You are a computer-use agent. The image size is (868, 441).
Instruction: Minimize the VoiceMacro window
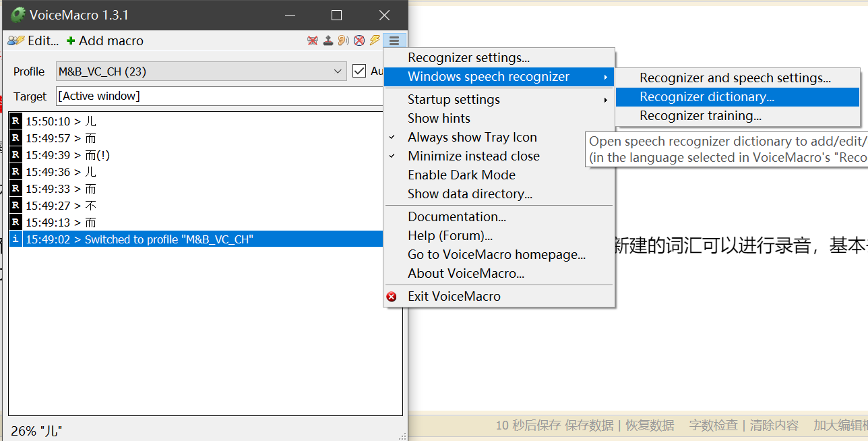[290, 15]
